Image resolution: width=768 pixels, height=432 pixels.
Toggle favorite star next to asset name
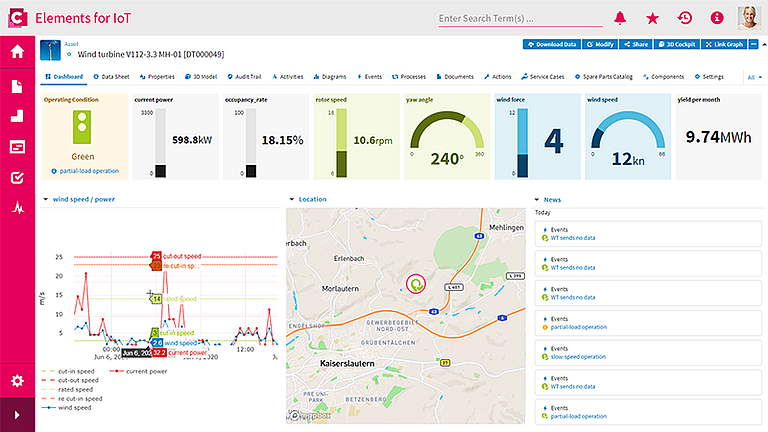[69, 54]
